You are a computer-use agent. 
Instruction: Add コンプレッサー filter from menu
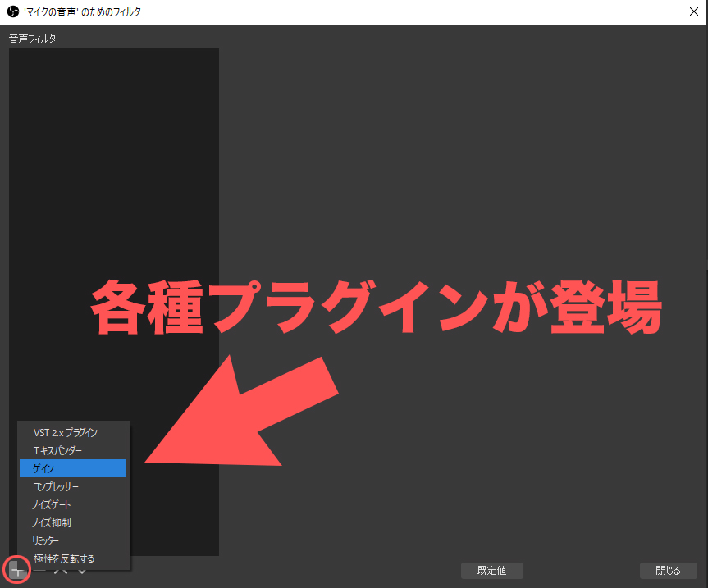[73, 486]
